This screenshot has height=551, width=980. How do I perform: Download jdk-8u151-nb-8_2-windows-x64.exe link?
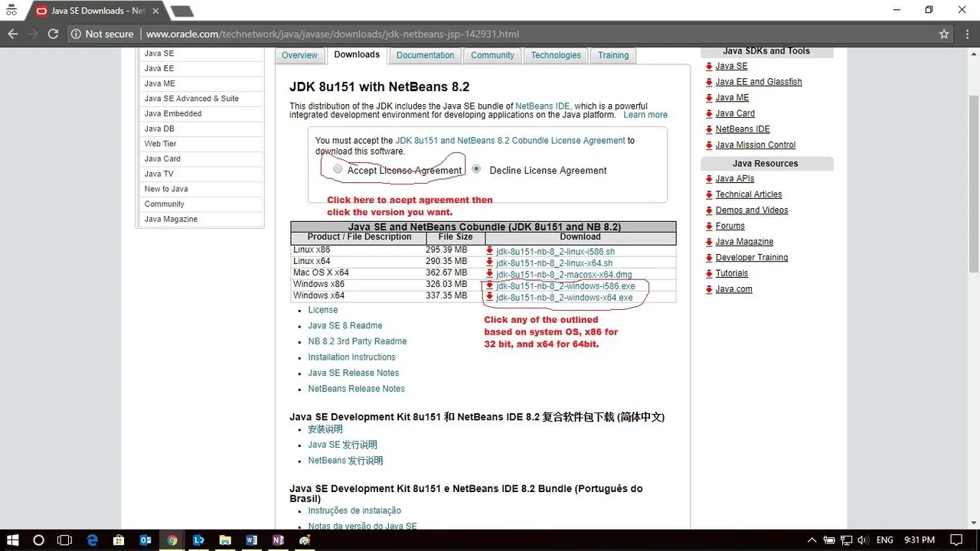pyautogui.click(x=564, y=297)
